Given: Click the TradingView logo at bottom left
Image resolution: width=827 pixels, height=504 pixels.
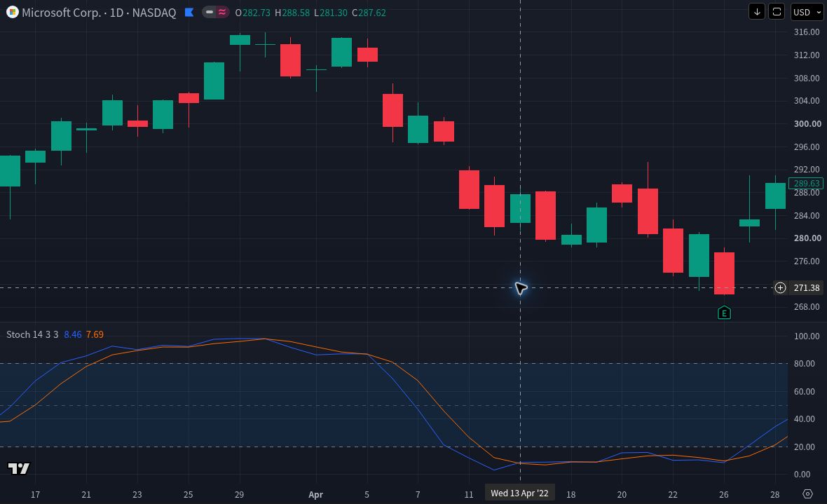Looking at the screenshot, I should 19,468.
